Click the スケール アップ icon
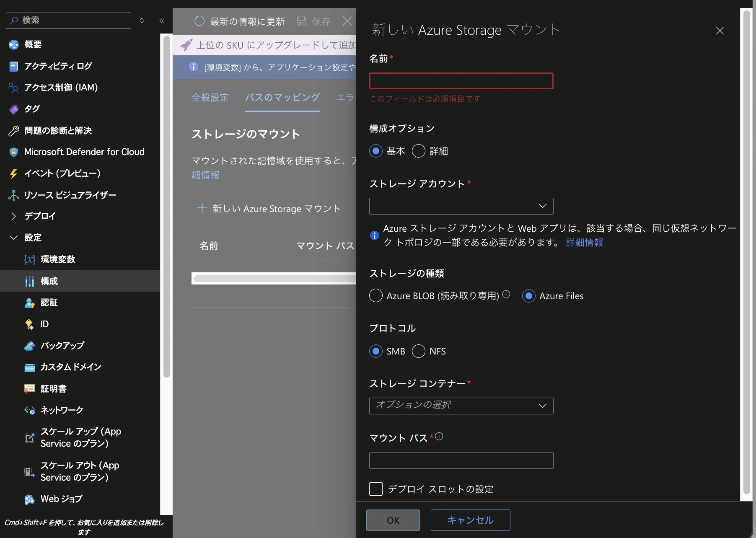The image size is (756, 538). [29, 438]
